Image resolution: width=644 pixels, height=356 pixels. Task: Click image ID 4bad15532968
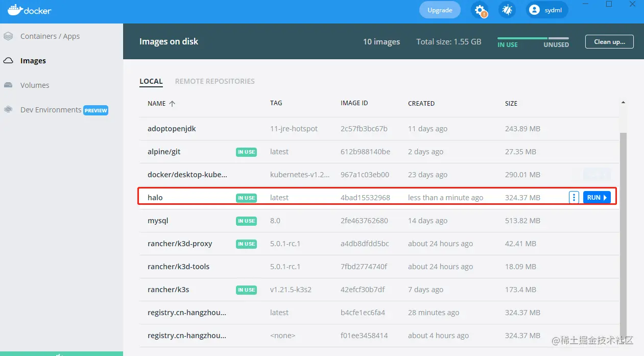[365, 198]
